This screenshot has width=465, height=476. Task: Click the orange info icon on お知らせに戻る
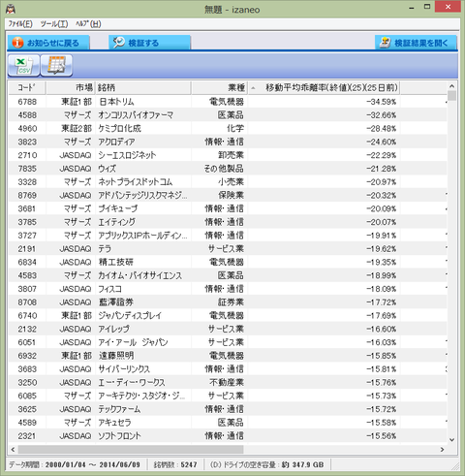[17, 43]
